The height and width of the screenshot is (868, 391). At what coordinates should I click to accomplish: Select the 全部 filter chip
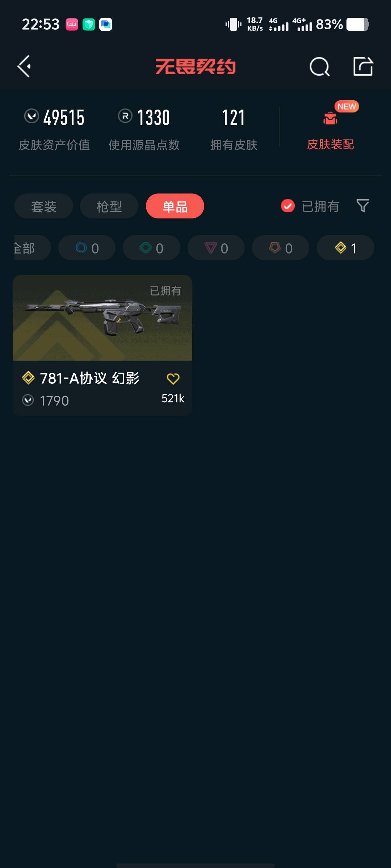[x=32, y=248]
